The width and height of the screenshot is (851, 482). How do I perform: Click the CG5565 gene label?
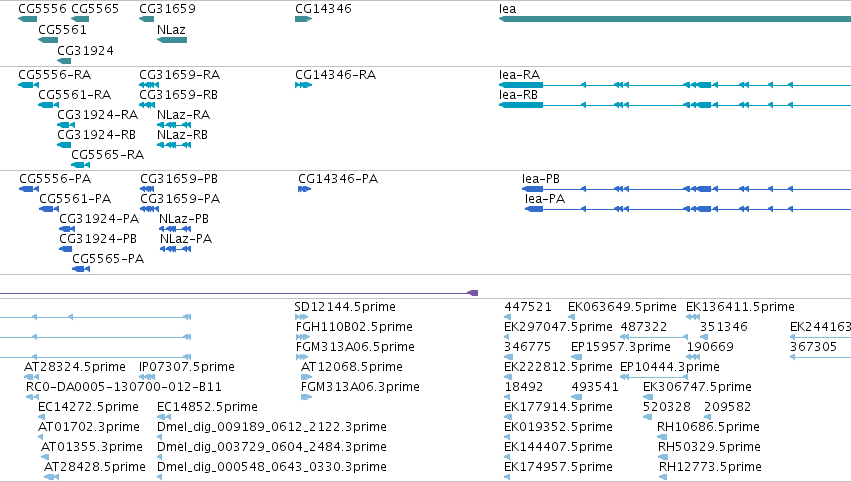pyautogui.click(x=95, y=9)
